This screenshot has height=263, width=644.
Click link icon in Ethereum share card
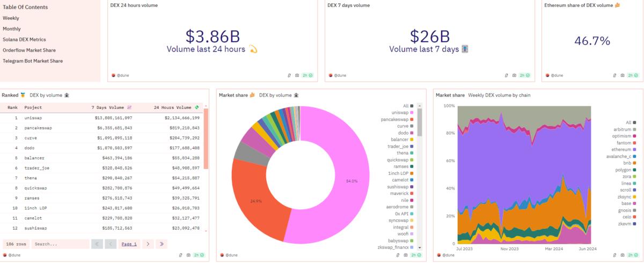[615, 76]
